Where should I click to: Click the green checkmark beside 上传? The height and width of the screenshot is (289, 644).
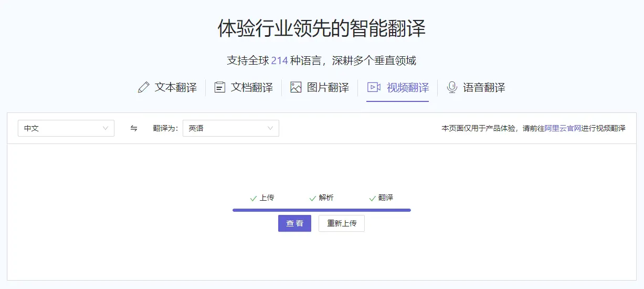click(254, 199)
